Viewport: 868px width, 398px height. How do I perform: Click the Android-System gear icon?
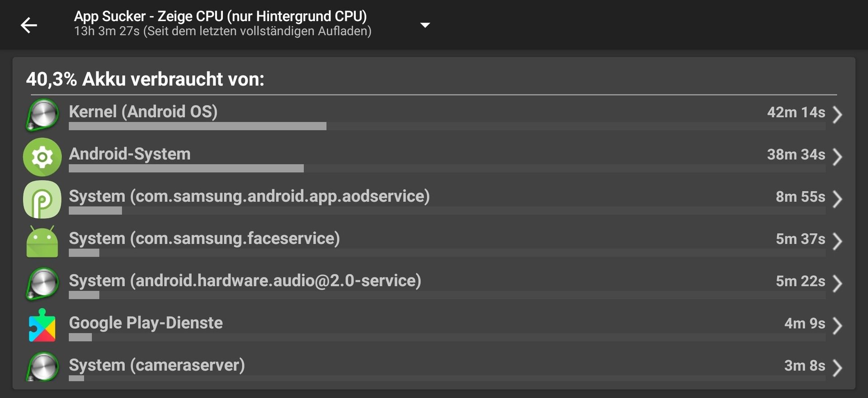(x=42, y=157)
